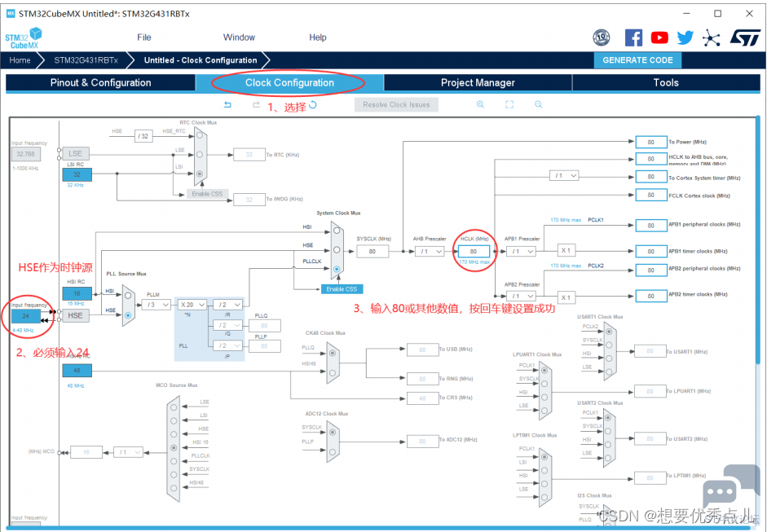767x532 pixels.
Task: Click the refresh/reset clock icon
Action: pos(313,104)
